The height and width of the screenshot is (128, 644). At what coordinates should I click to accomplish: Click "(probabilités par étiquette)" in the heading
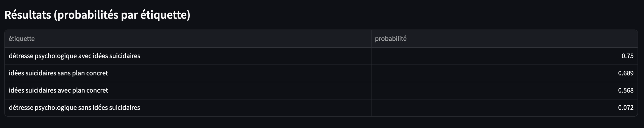tap(122, 15)
